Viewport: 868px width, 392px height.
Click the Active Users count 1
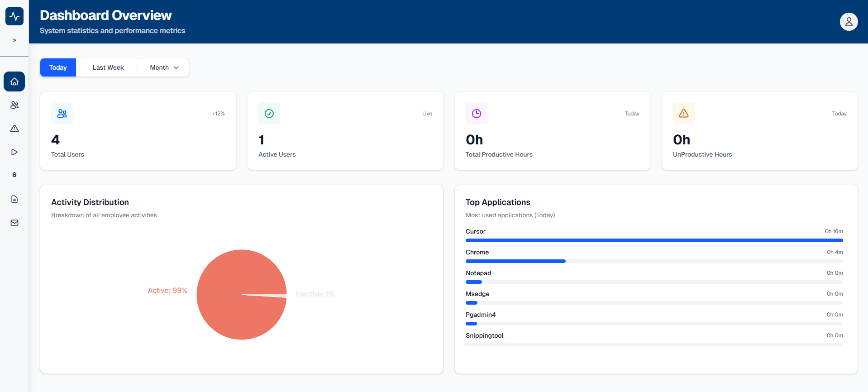point(261,140)
